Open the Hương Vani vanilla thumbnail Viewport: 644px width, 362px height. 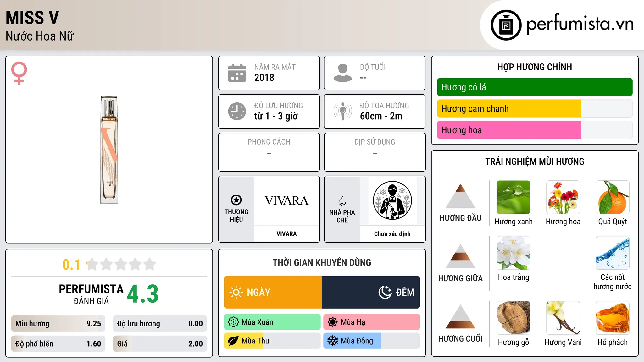563,318
